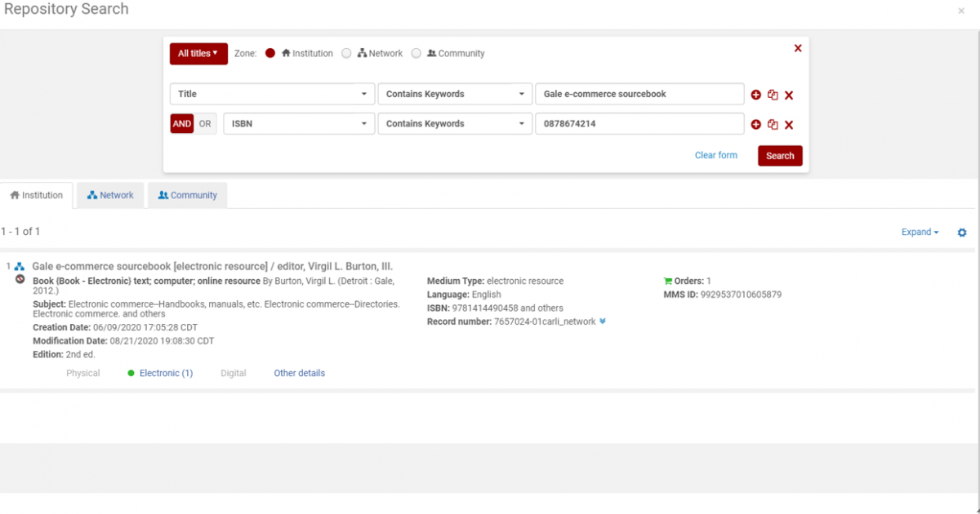Expand record number details arrow
Viewport: 980px width, 514px height.
point(603,321)
